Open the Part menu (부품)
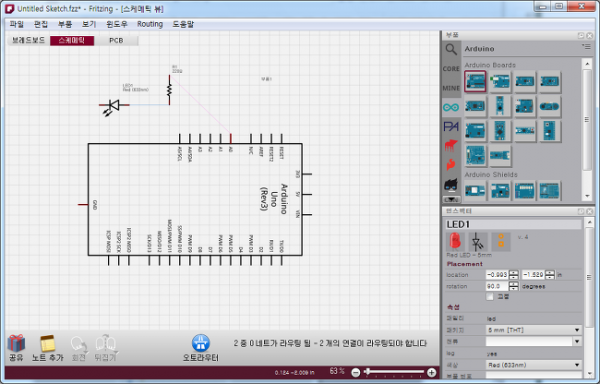Screen dimensions: 600x384 (x=65, y=24)
